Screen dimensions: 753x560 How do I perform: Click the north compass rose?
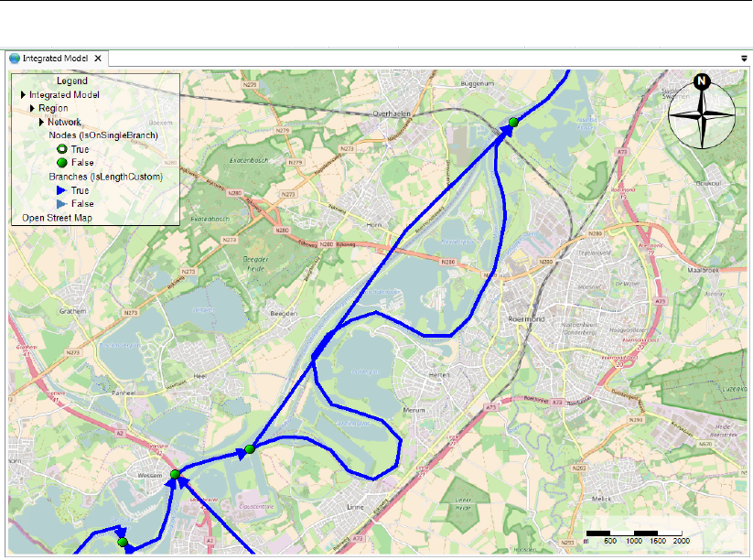point(702,112)
